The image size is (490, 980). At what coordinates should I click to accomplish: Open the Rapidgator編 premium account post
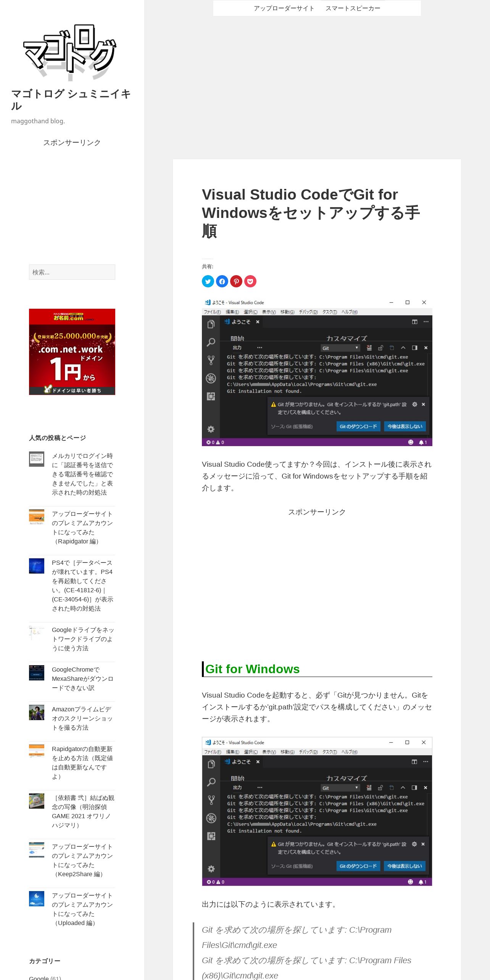(x=82, y=528)
